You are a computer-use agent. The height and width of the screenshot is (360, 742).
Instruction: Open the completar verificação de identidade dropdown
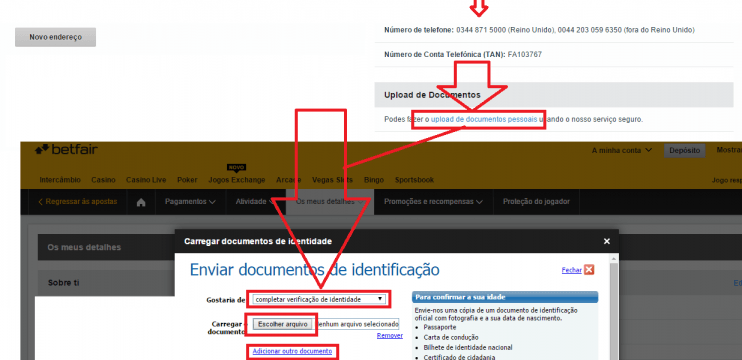pyautogui.click(x=318, y=299)
